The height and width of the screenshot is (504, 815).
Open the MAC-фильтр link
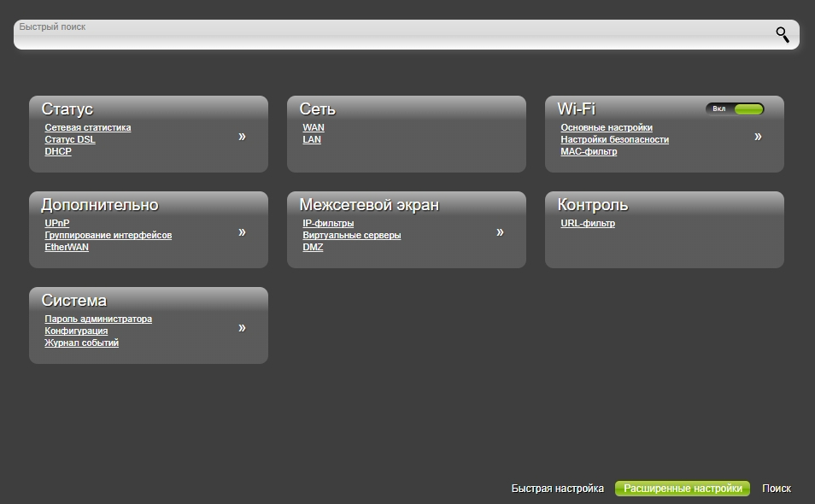[589, 152]
